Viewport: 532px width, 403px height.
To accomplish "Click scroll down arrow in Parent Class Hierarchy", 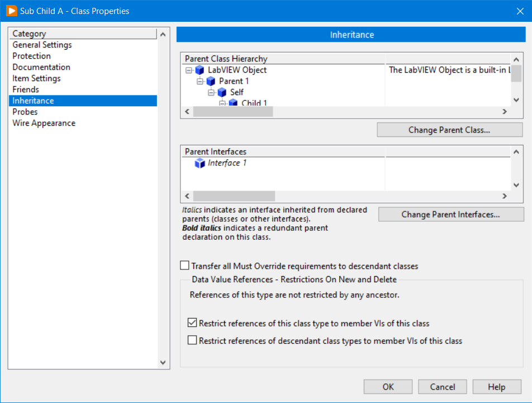I will [x=516, y=100].
